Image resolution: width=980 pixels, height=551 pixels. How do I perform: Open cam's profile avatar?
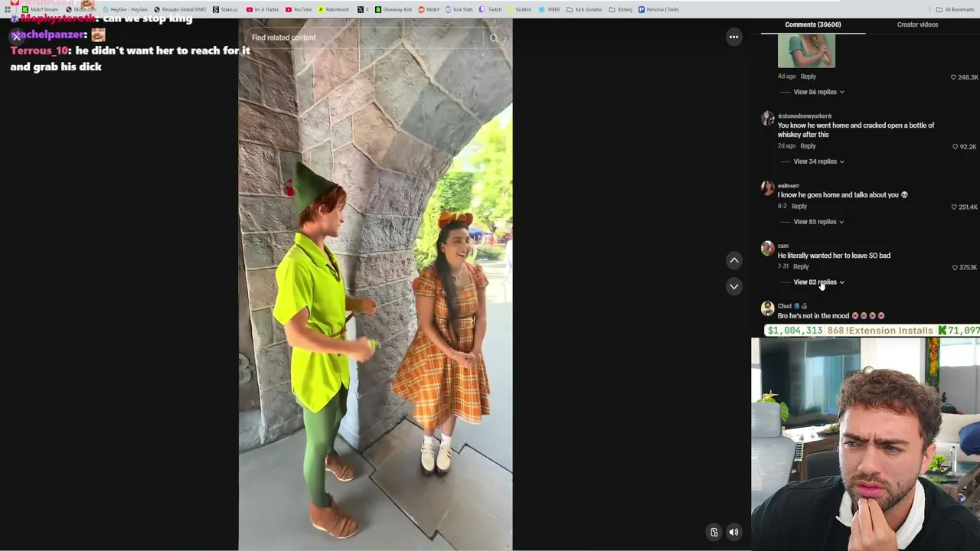coord(767,249)
